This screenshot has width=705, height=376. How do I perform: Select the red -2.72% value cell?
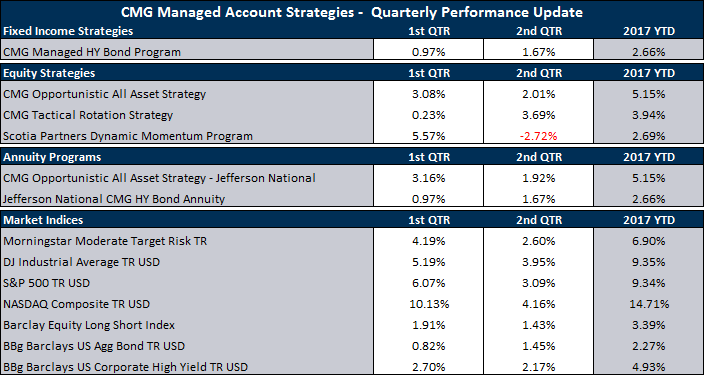539,136
